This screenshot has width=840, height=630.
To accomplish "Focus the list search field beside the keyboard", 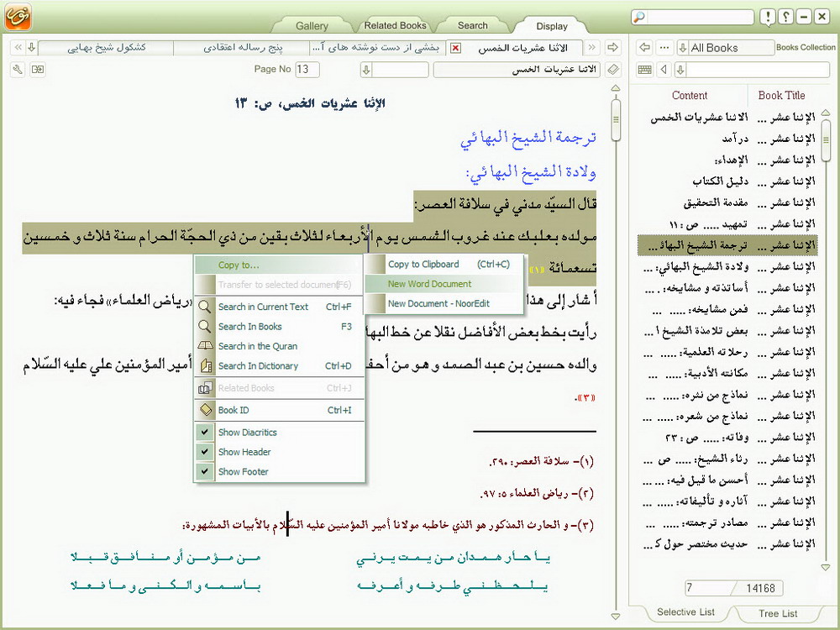I will [x=758, y=69].
